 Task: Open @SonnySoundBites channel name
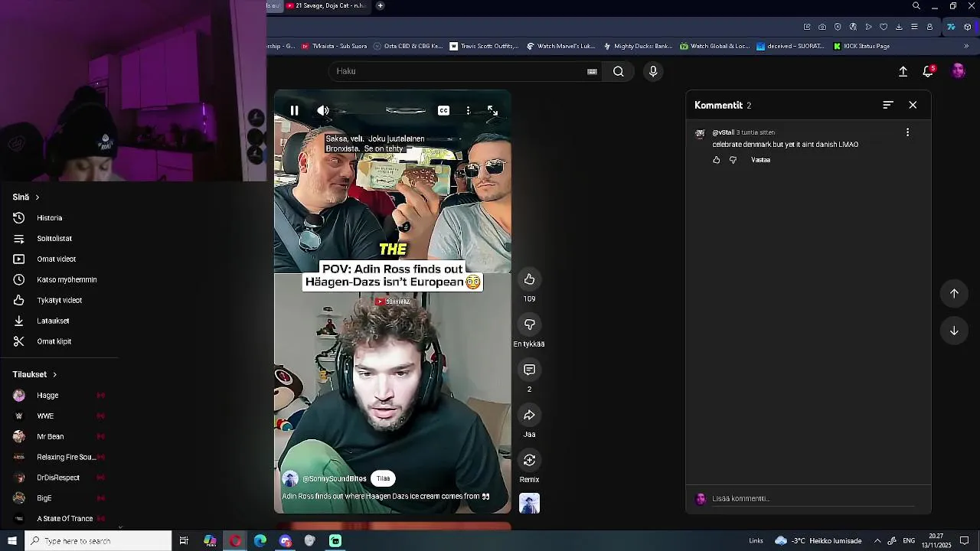click(x=334, y=479)
